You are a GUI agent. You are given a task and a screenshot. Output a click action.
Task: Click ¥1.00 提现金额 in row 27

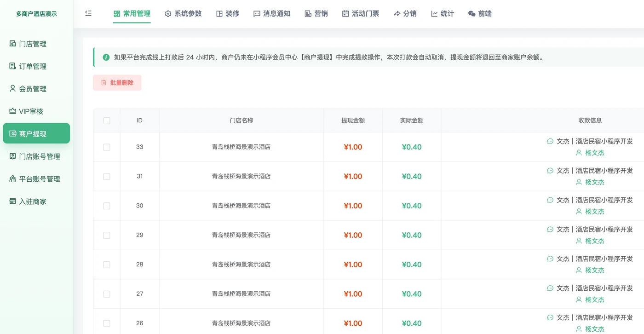tap(353, 294)
